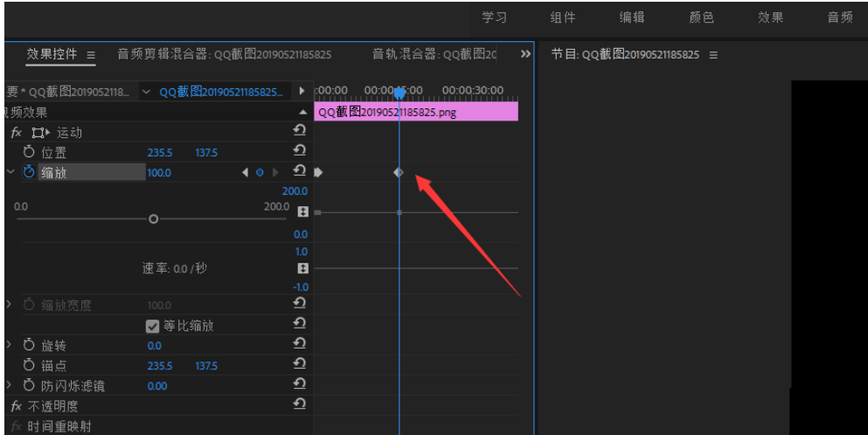868x435 pixels.
Task: Open the 音频剪辑混合器 tab
Action: pos(224,54)
